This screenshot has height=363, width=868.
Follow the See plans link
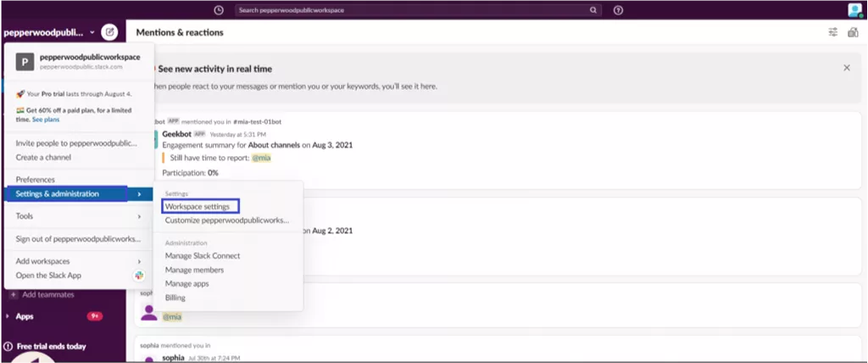click(46, 119)
